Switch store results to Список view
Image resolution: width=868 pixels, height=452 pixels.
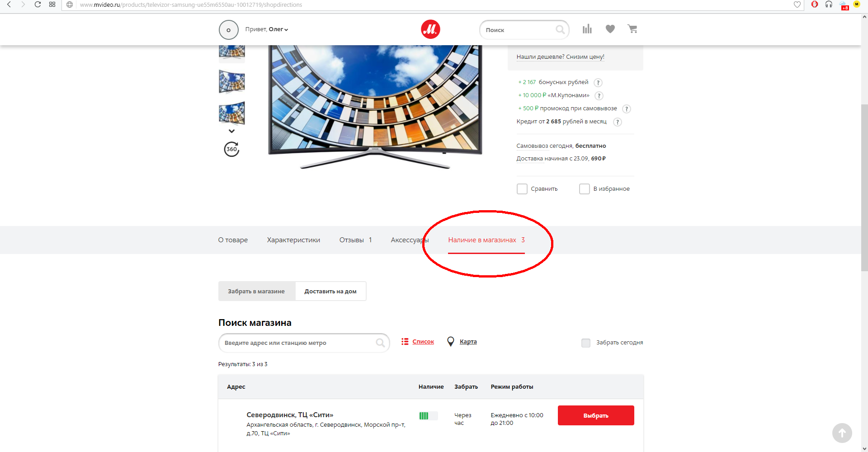(418, 342)
